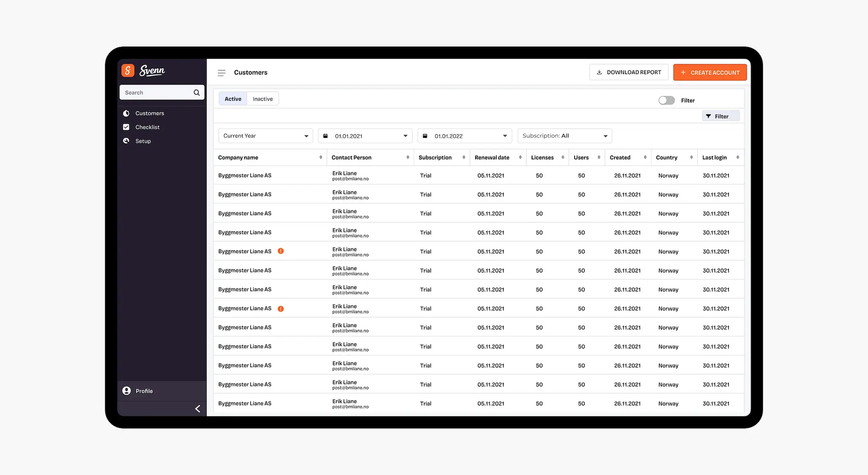This screenshot has height=475, width=868.
Task: Click the Download Report button
Action: (x=628, y=72)
